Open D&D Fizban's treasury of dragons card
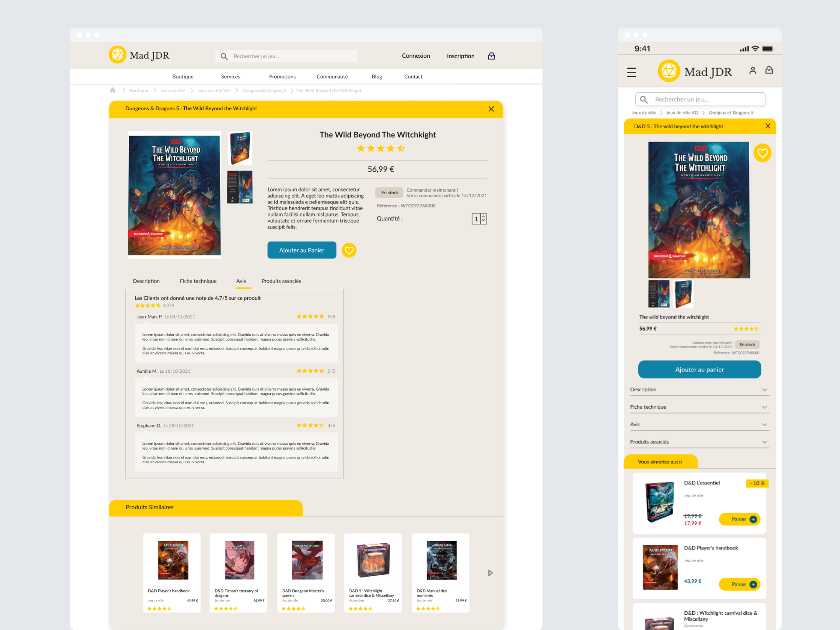Screen dimensions: 840x630 coord(238,573)
